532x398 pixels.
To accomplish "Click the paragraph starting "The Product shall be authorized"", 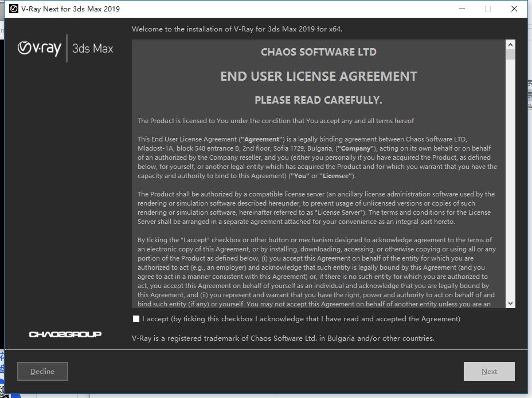I will point(316,208).
